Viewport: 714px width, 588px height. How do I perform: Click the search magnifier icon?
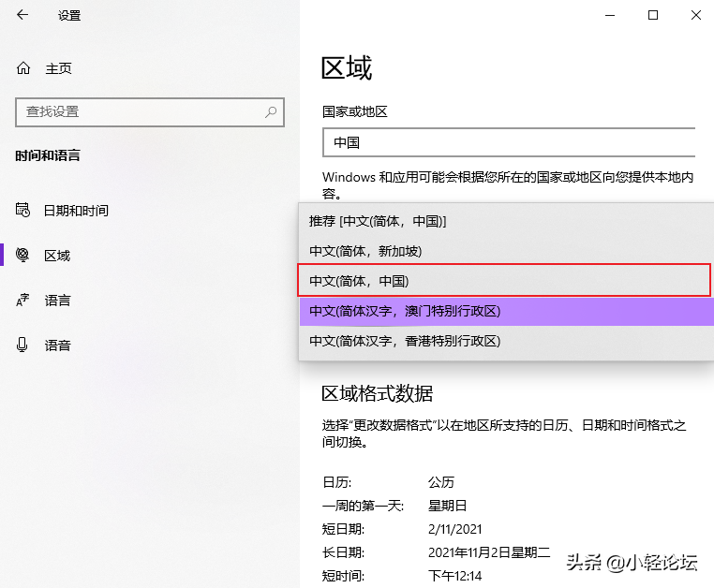271,111
